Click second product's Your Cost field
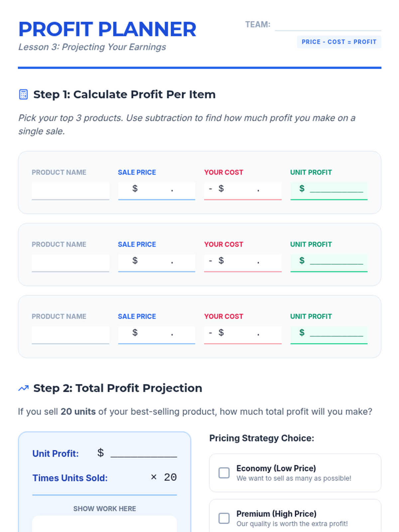 tap(243, 263)
